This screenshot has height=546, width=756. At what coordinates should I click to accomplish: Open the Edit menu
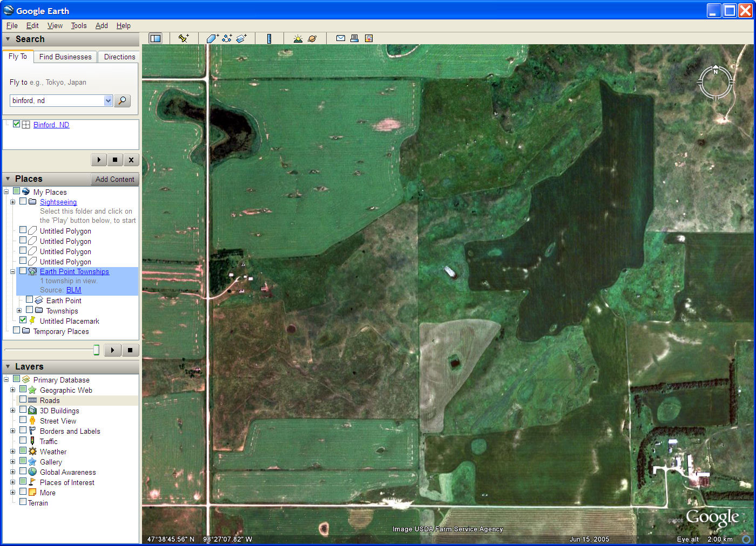32,25
